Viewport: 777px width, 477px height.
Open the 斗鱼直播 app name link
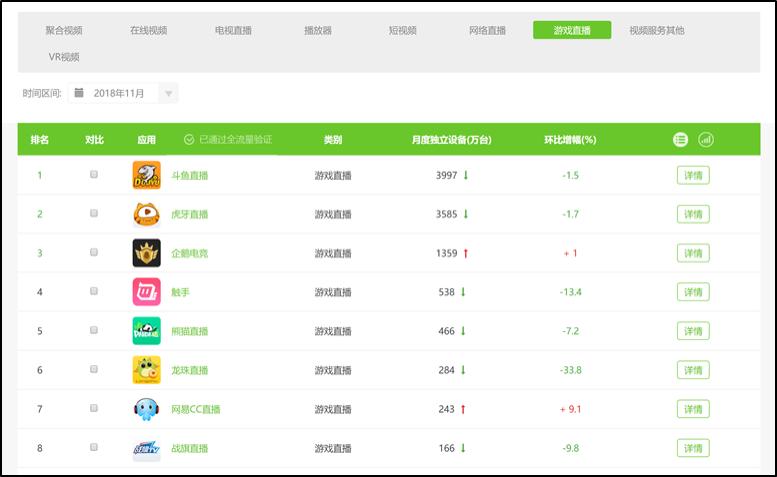pos(189,175)
